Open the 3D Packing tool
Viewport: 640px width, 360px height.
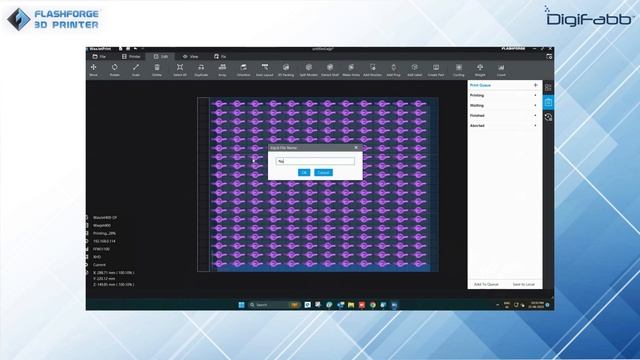[x=286, y=70]
